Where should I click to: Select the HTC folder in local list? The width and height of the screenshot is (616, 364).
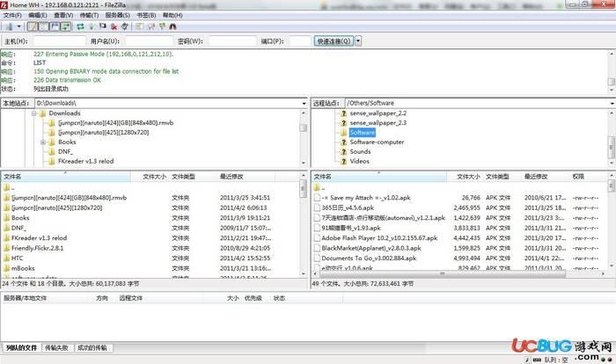[17, 258]
